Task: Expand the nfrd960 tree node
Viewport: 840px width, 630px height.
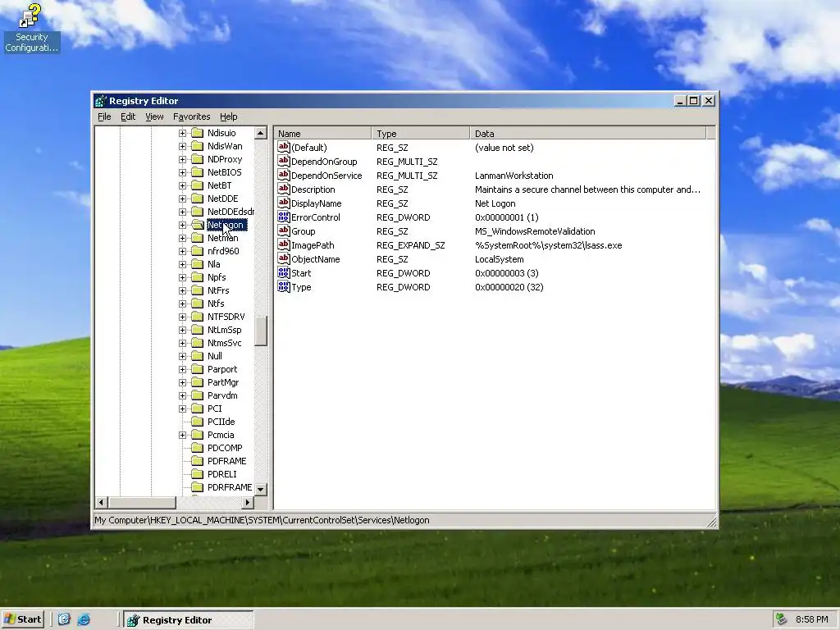Action: point(182,251)
